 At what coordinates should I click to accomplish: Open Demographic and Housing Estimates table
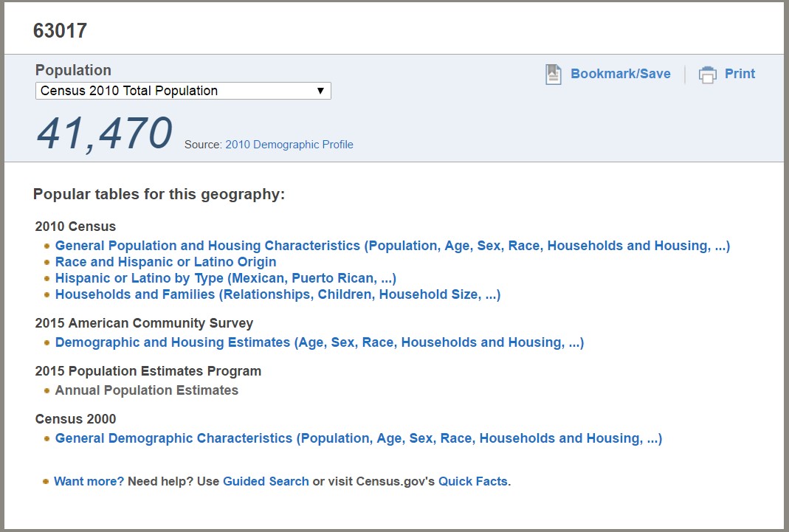pos(319,342)
